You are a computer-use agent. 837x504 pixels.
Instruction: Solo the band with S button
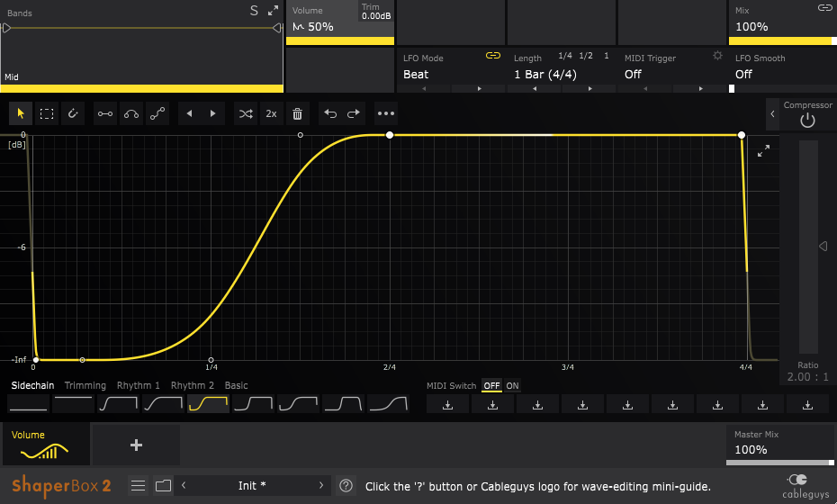click(254, 11)
